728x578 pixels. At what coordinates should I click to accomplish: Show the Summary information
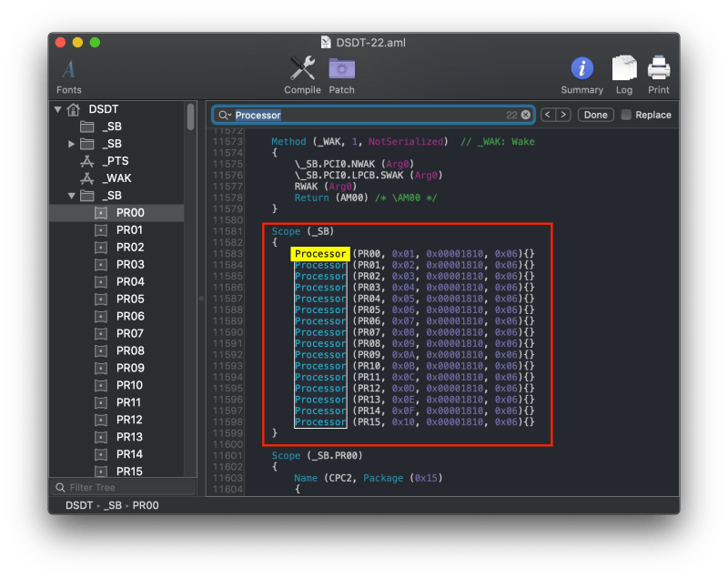[x=581, y=68]
